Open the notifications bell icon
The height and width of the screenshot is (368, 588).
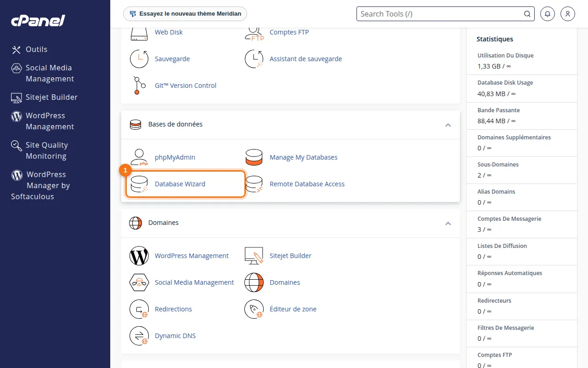(547, 14)
